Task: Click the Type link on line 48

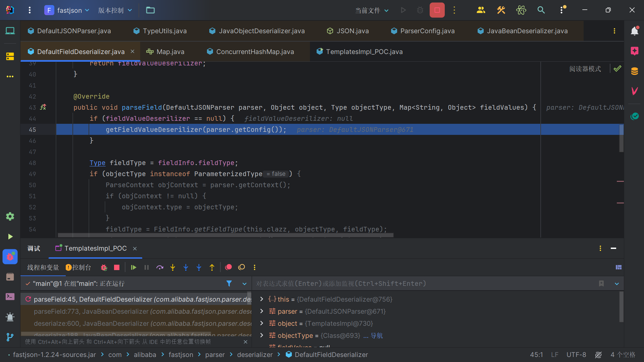Action: coord(97,163)
